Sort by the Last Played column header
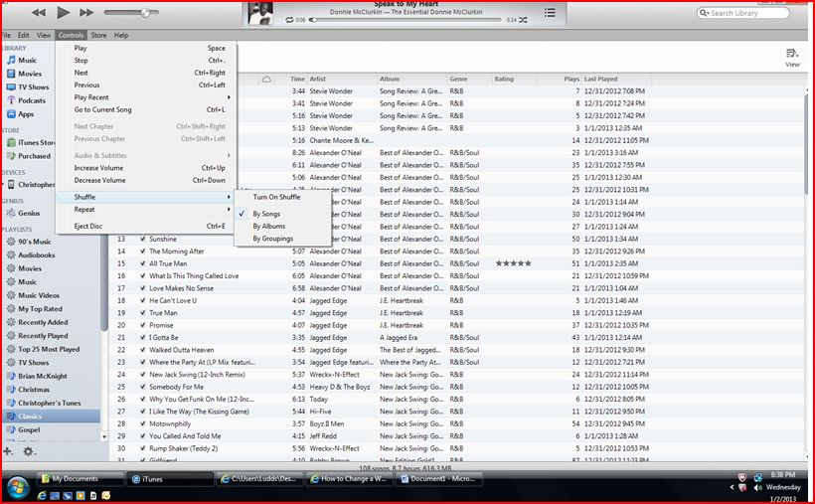 (x=616, y=80)
